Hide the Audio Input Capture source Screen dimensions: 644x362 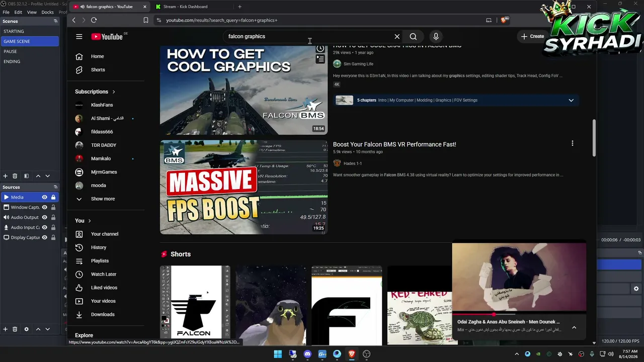click(45, 227)
